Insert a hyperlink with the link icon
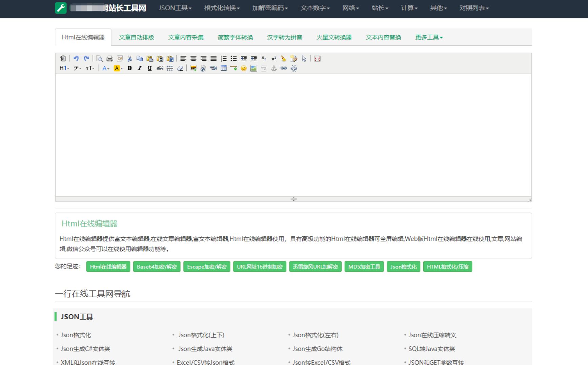This screenshot has width=588, height=365. coord(284,68)
